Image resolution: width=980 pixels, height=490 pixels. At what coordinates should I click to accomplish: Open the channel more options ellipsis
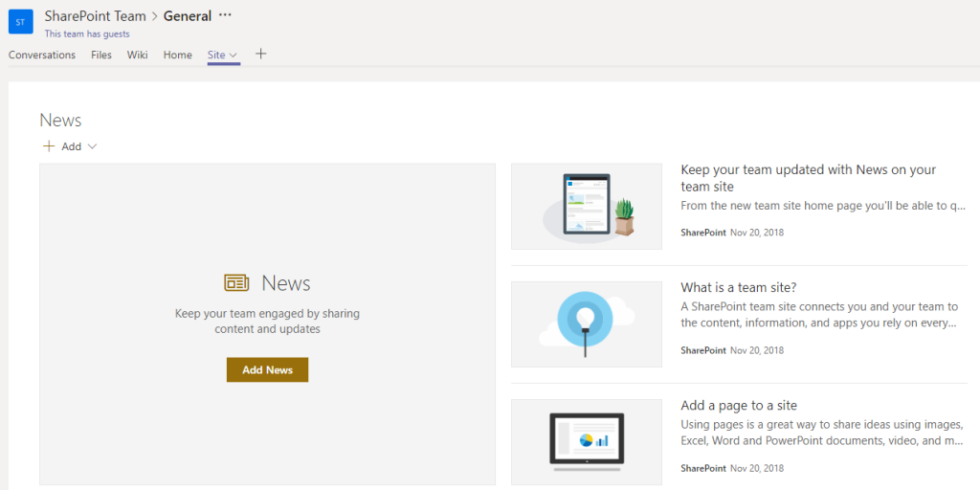point(225,15)
